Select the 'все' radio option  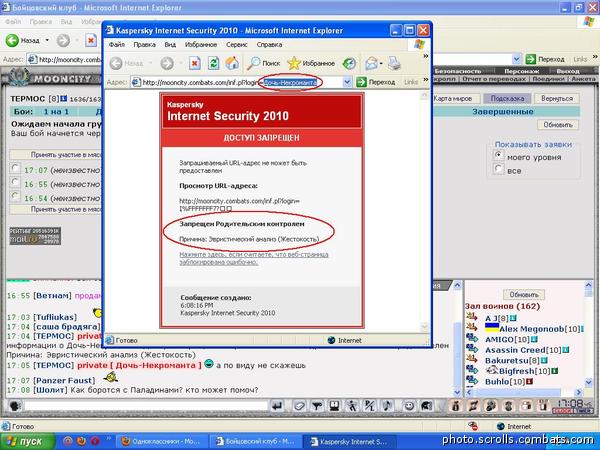coord(499,169)
